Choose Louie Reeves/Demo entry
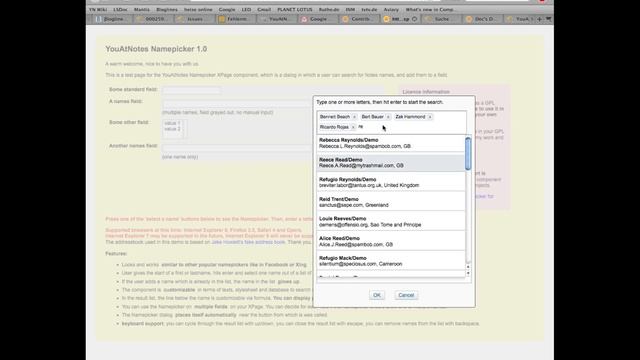Image resolution: width=640 pixels, height=360 pixels. [x=391, y=222]
